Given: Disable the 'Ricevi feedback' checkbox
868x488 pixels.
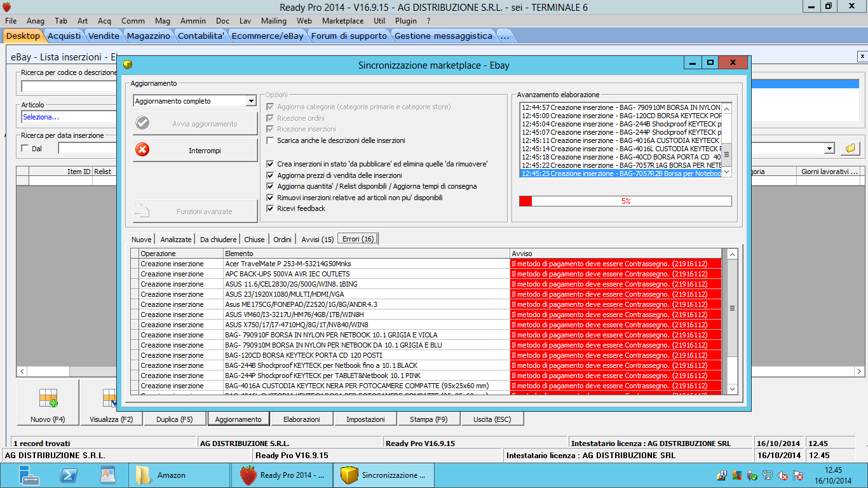Looking at the screenshot, I should [271, 208].
